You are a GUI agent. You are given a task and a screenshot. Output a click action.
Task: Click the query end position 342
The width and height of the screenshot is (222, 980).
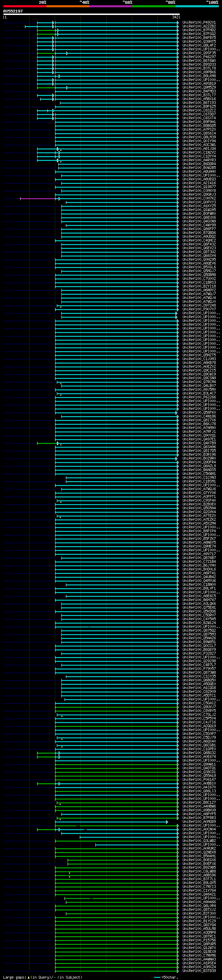click(175, 17)
